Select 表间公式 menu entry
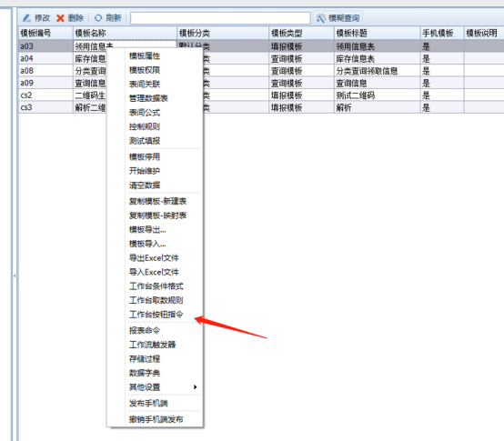 coord(145,113)
